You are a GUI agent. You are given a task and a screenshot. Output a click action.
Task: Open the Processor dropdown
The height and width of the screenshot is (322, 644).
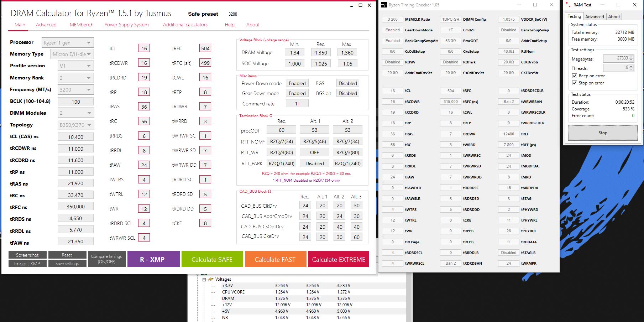(x=68, y=43)
